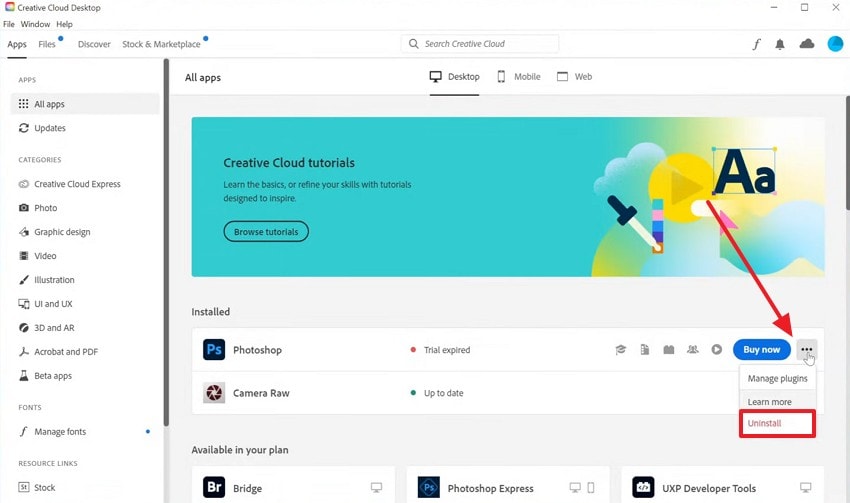Viewport: 850px width, 503px height.
Task: Click the Trial expired status text
Action: tap(447, 350)
